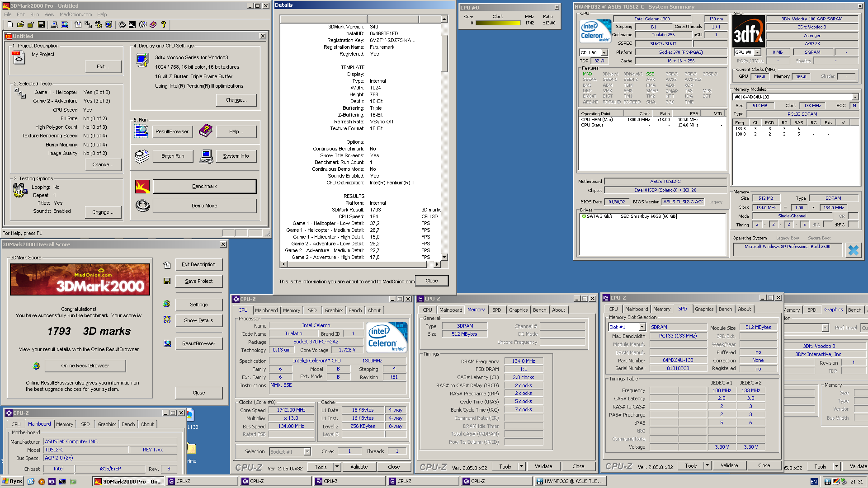Click the Online ResultBrowser button
The width and height of the screenshot is (868, 488).
85,366
